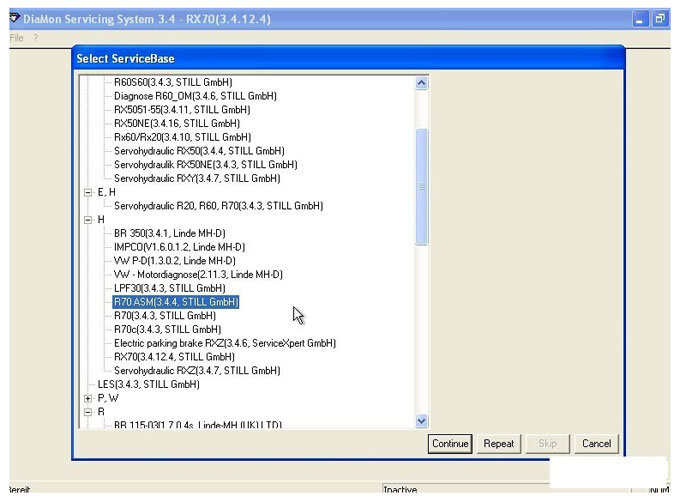Open the File menu
Screen dimensions: 680x502
coord(16,38)
